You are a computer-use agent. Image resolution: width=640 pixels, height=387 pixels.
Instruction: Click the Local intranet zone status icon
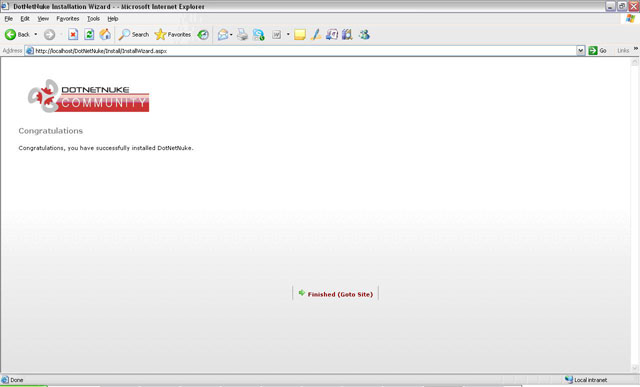click(569, 380)
